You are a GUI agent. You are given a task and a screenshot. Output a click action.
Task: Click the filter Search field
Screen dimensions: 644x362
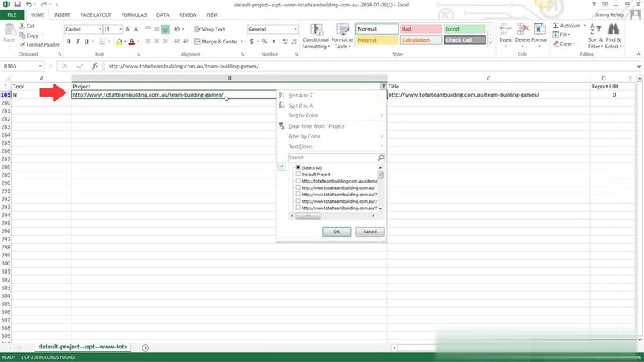point(336,158)
